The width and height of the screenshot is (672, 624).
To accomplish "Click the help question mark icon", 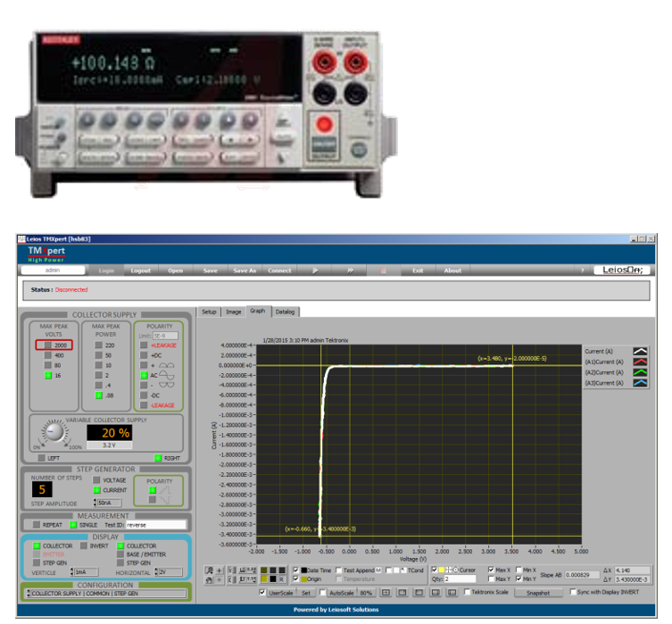I will tap(583, 270).
